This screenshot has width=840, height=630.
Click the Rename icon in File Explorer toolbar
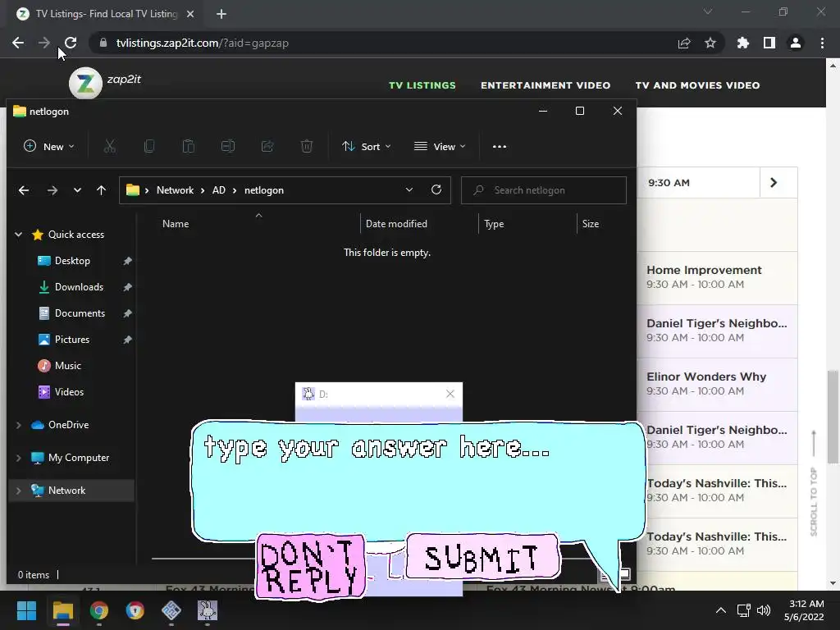pos(228,146)
